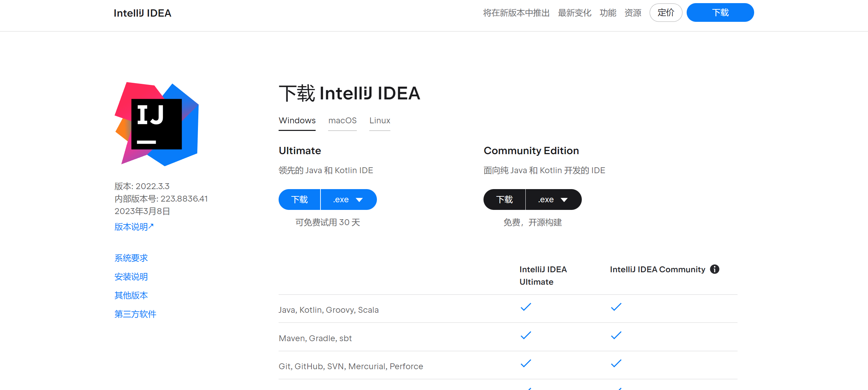Screen dimensions: 868x390
Task: Open the 版本说明 release notes link
Action: (x=134, y=227)
